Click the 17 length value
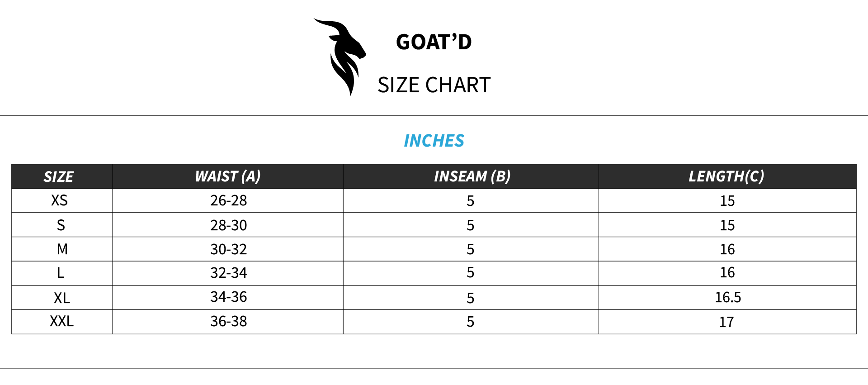868x385 pixels. tap(726, 322)
